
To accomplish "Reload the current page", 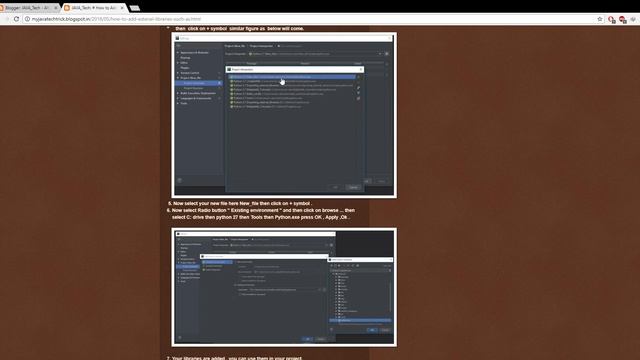I will (16, 19).
